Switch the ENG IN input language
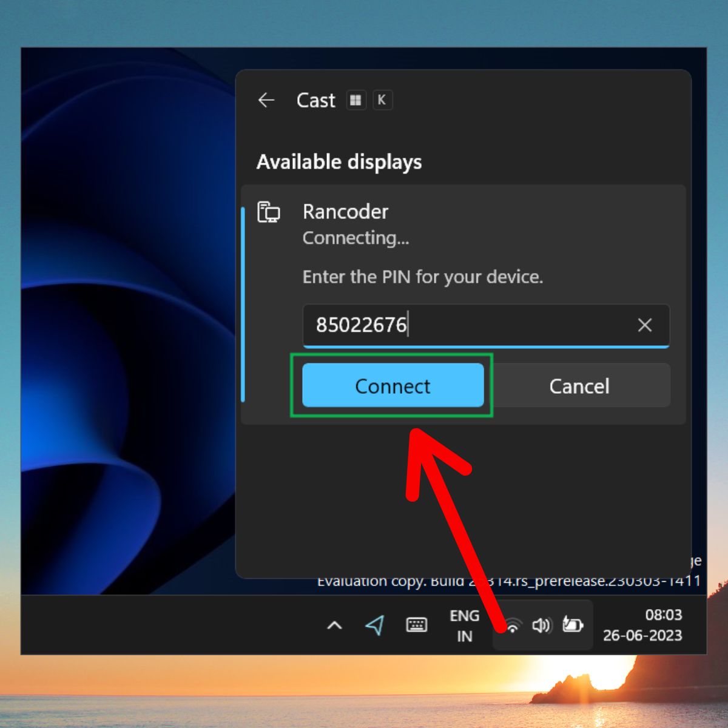 tap(465, 625)
